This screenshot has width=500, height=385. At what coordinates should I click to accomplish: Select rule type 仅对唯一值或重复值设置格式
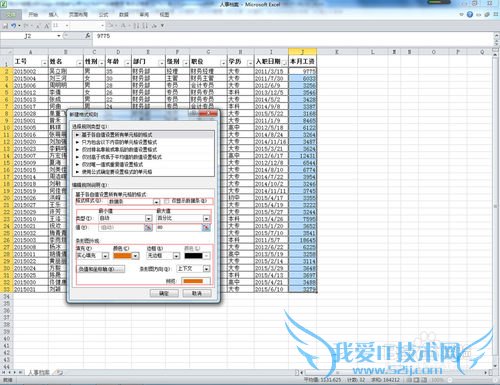(x=143, y=164)
